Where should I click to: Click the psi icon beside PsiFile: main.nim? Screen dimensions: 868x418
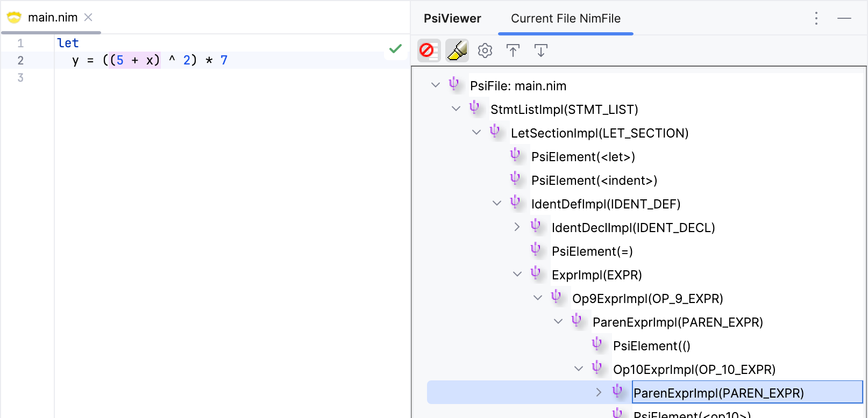click(454, 84)
